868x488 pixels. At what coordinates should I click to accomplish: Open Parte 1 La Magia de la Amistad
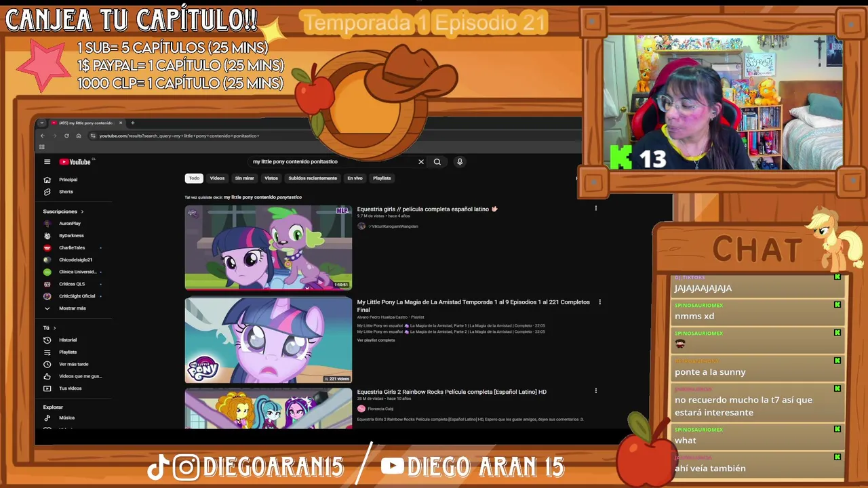pyautogui.click(x=451, y=325)
